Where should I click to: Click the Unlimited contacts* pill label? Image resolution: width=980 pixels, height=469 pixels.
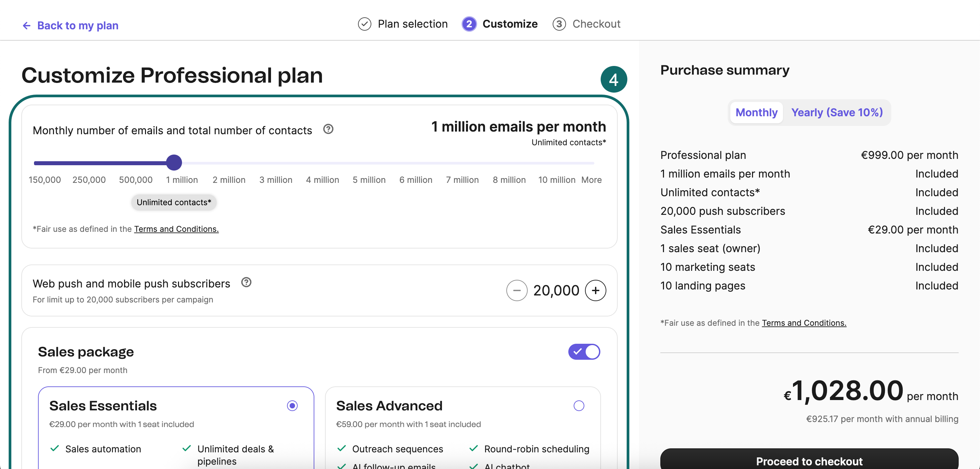[x=174, y=202]
